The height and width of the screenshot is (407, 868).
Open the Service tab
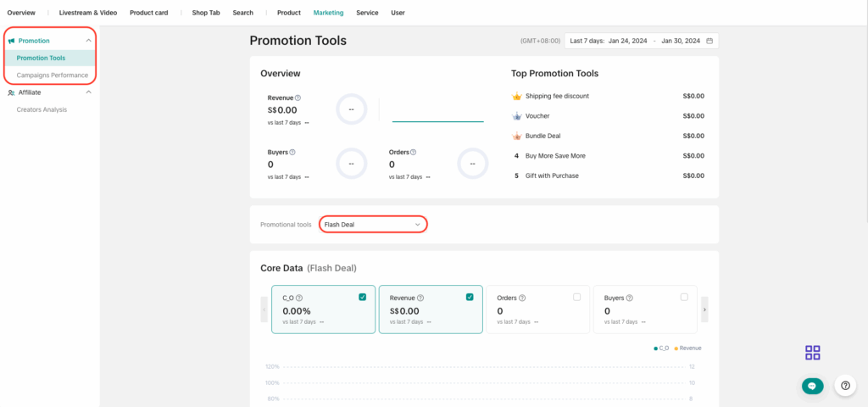click(x=367, y=13)
